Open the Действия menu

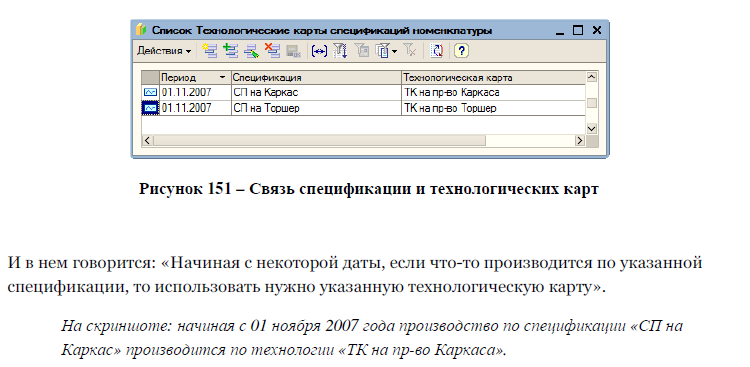point(164,51)
